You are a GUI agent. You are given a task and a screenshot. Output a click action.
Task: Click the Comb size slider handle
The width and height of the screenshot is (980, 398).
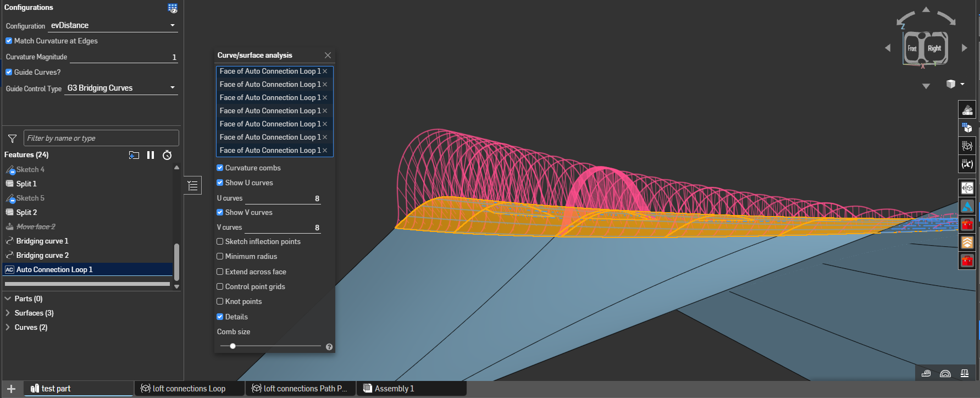pyautogui.click(x=232, y=346)
